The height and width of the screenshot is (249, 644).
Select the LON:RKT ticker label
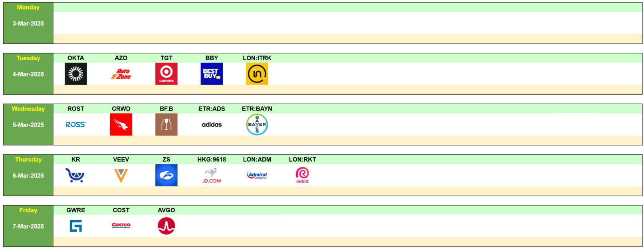click(302, 159)
